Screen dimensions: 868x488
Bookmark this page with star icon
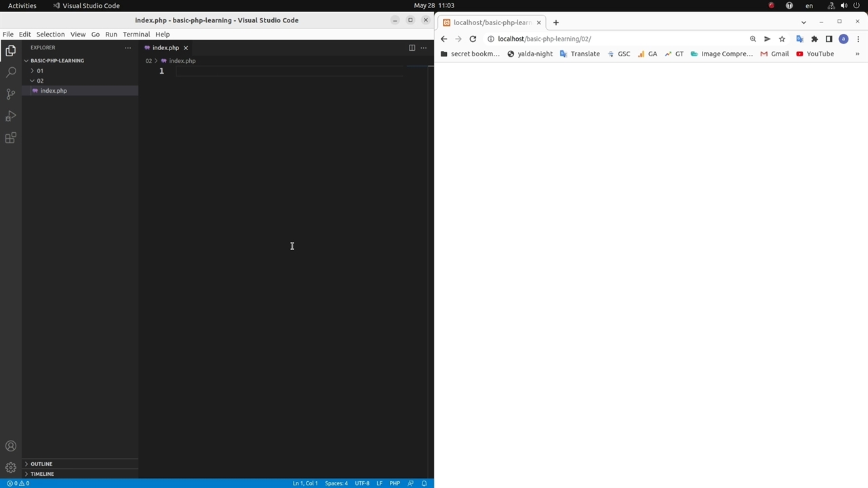tap(782, 39)
